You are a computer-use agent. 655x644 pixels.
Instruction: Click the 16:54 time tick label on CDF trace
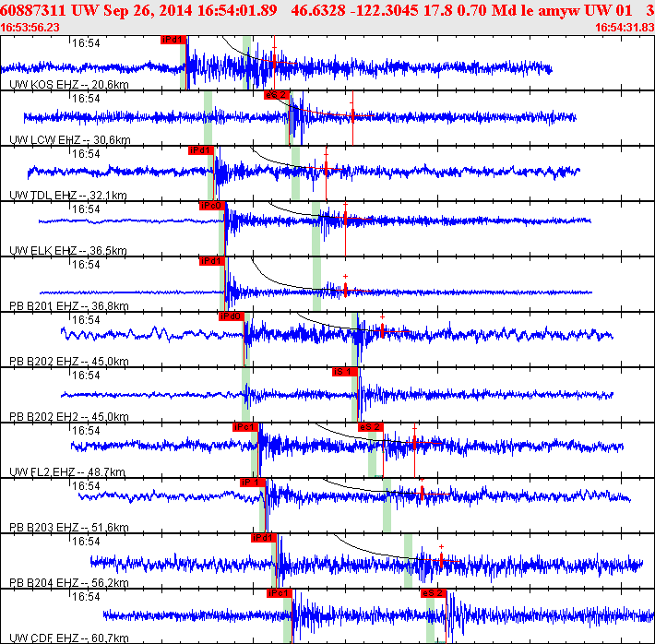click(86, 597)
